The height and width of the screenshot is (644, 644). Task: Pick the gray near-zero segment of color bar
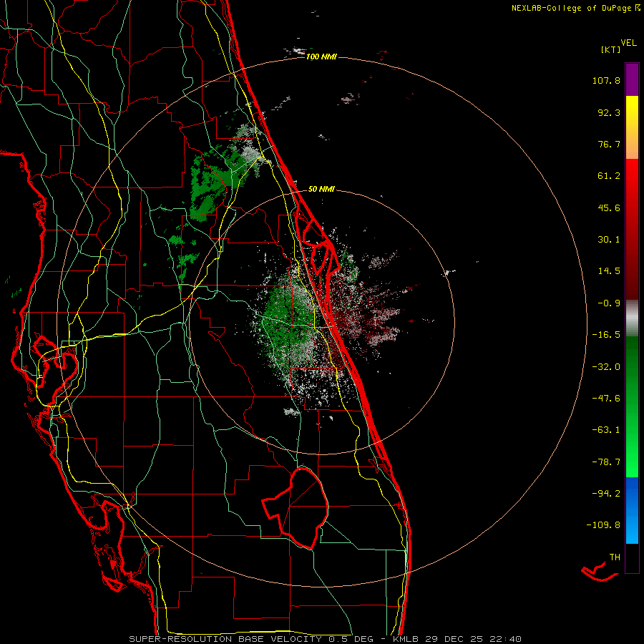coord(632,318)
